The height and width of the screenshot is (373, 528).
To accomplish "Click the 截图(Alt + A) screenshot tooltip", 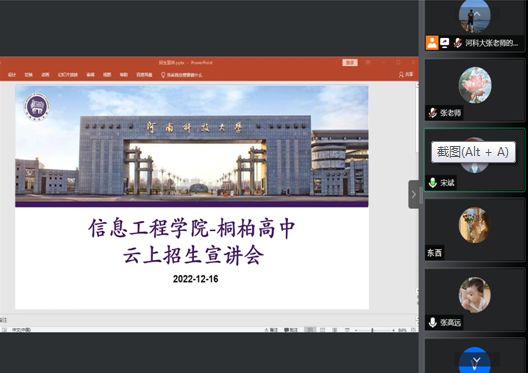I will [x=473, y=152].
